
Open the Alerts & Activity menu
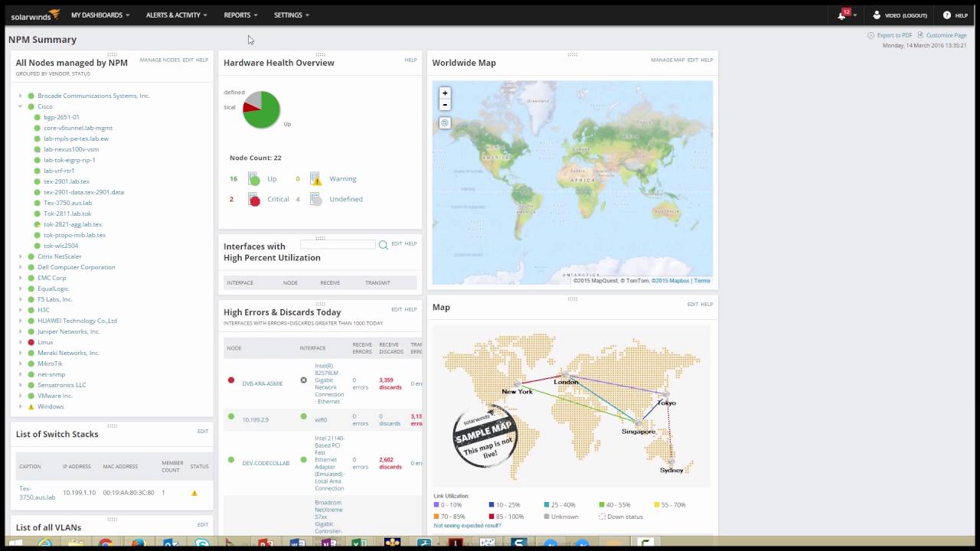tap(177, 15)
